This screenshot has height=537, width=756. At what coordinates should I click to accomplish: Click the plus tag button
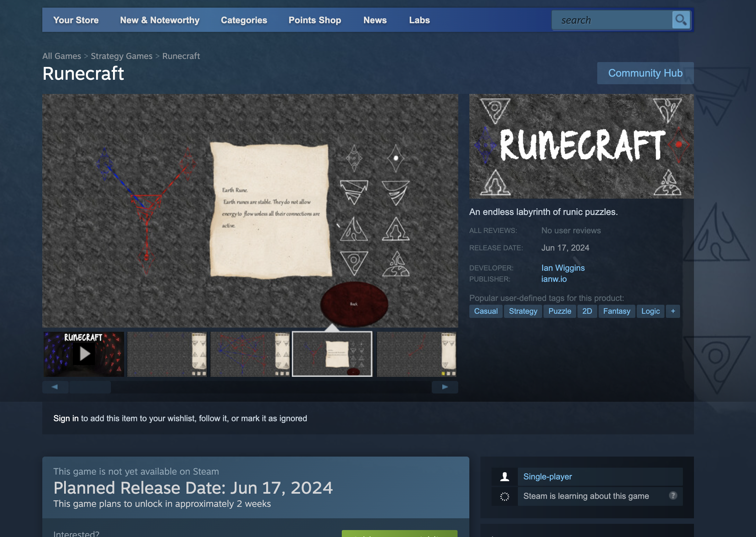click(x=673, y=311)
